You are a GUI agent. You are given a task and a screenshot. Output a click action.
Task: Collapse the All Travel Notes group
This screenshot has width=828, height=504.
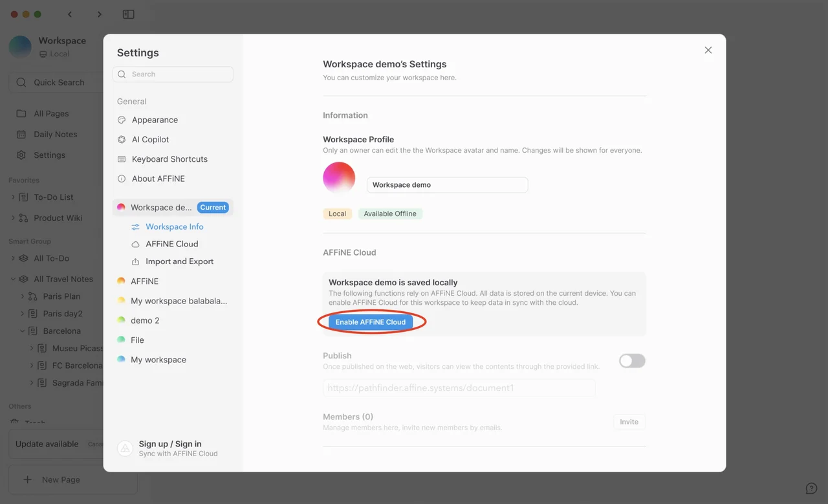(x=13, y=279)
